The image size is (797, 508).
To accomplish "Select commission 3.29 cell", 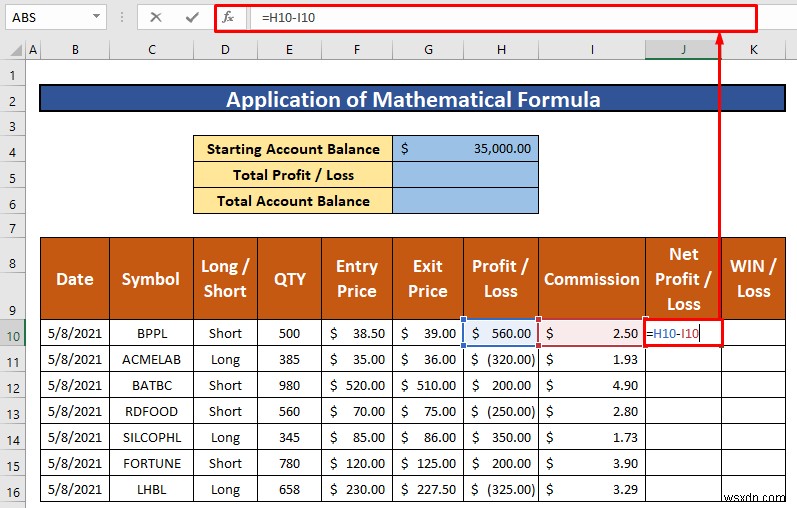I will pyautogui.click(x=592, y=489).
